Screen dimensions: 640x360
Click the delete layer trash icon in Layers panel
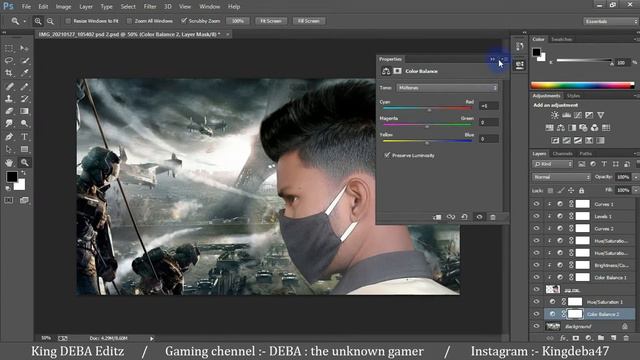click(626, 338)
